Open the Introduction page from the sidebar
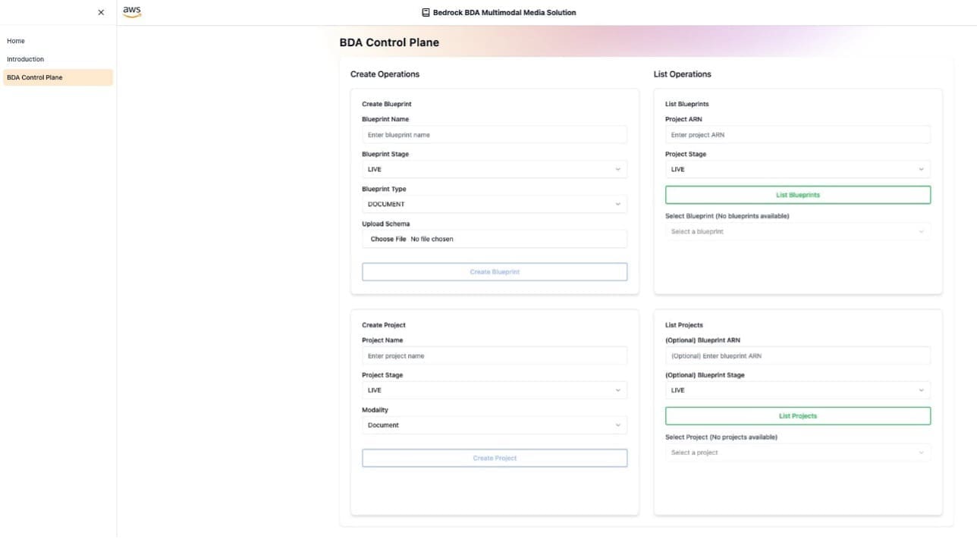This screenshot has width=980, height=539. (25, 58)
